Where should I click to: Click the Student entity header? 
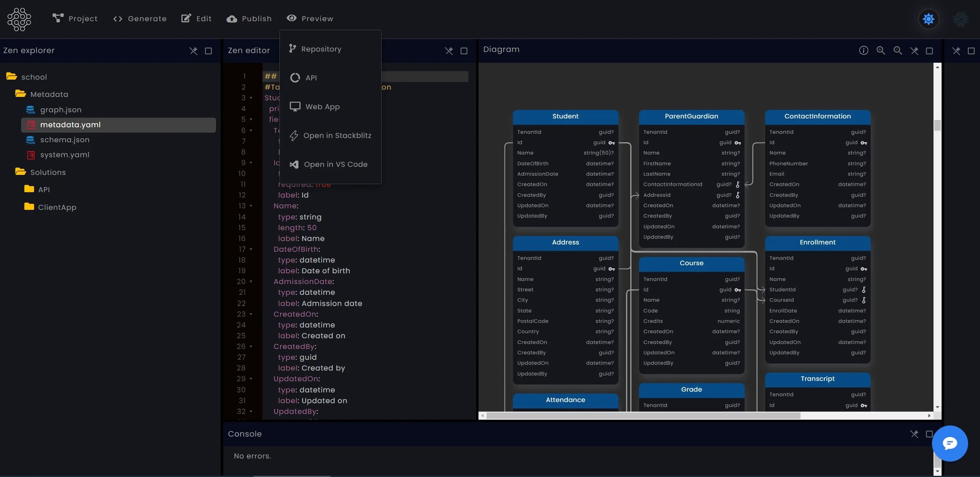click(565, 117)
